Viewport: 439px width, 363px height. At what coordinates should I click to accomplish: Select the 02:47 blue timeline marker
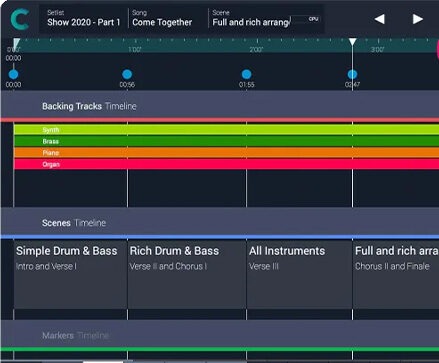[x=352, y=74]
